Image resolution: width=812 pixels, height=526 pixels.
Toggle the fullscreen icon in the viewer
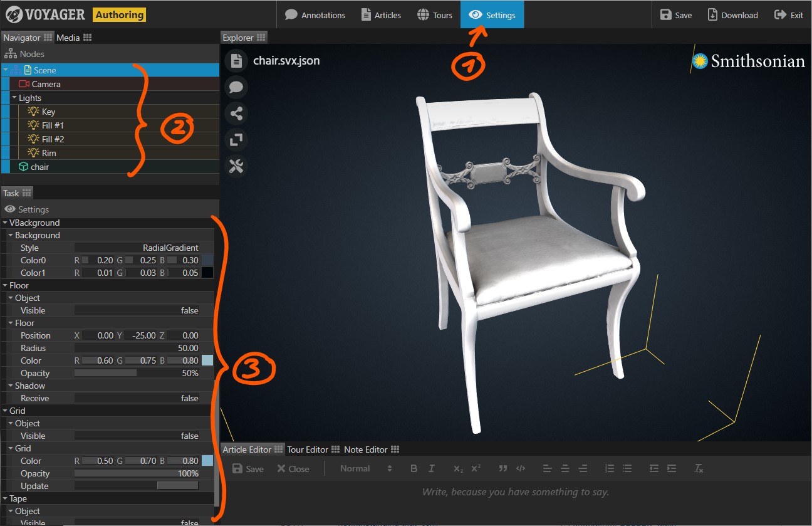click(x=236, y=140)
